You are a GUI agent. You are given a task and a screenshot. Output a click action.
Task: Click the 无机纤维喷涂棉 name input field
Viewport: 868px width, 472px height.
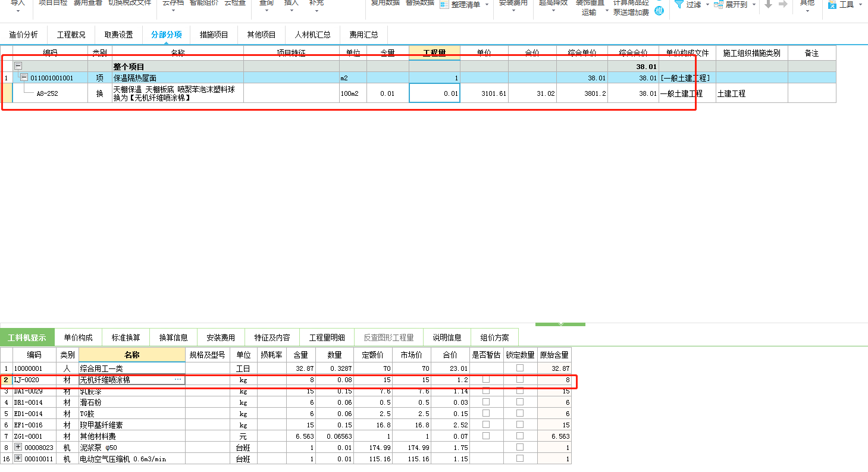tap(131, 379)
